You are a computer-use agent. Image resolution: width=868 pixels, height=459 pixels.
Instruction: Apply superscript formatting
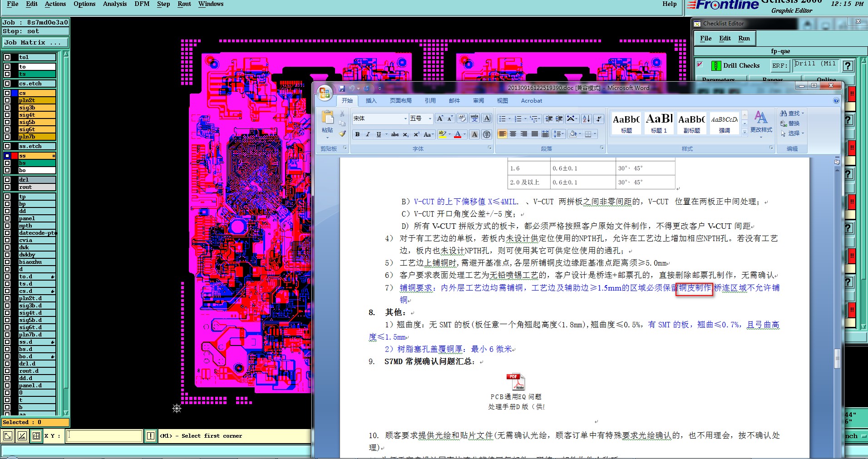[x=416, y=134]
